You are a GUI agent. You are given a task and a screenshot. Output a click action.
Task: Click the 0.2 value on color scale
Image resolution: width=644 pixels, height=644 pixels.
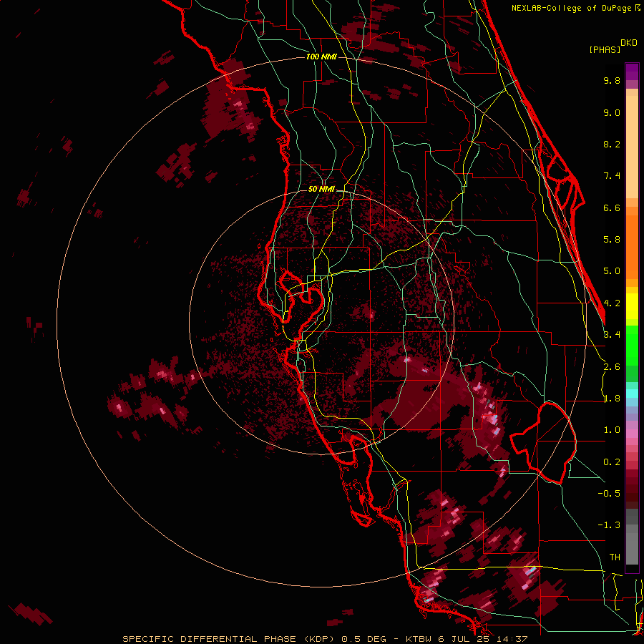(x=612, y=462)
